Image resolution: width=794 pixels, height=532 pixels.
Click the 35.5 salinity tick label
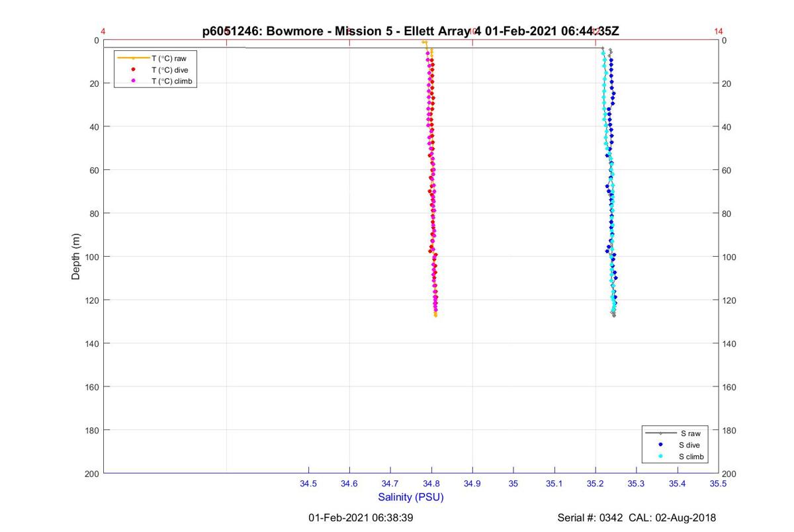719,484
